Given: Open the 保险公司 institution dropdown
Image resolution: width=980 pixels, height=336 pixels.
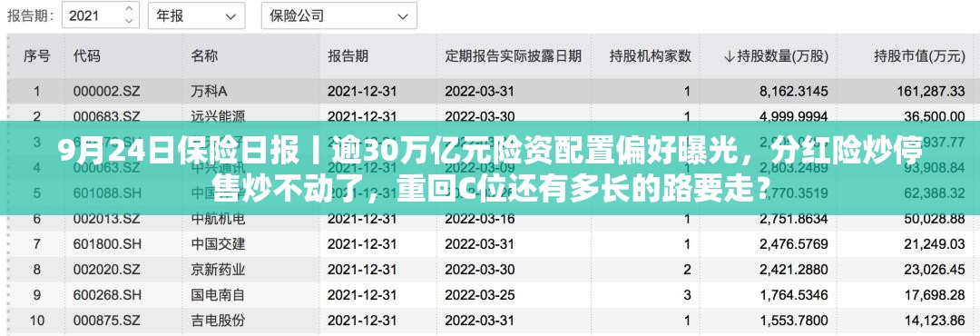Looking at the screenshot, I should pos(338,15).
